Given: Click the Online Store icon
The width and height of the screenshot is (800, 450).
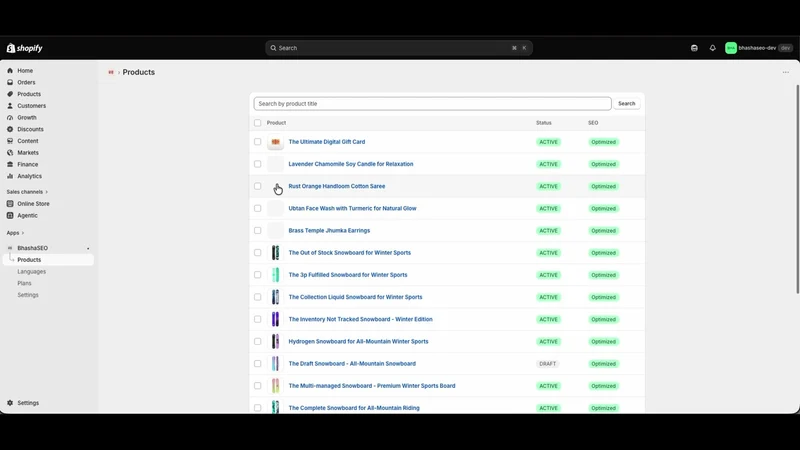Looking at the screenshot, I should coord(10,204).
